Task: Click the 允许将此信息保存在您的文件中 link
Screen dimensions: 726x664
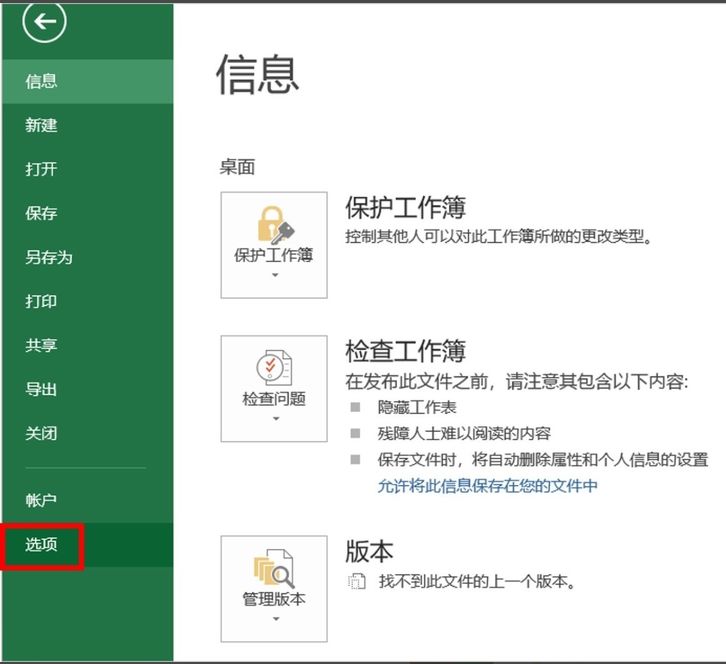Action: pos(488,486)
